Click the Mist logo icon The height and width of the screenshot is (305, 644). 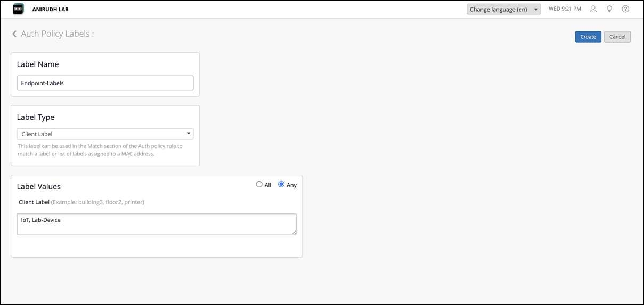click(19, 9)
